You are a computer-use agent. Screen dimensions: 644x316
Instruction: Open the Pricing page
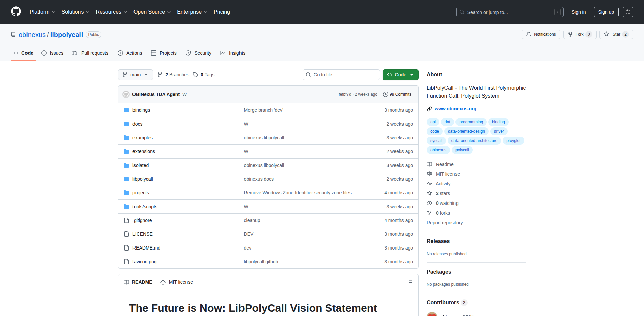(x=222, y=12)
